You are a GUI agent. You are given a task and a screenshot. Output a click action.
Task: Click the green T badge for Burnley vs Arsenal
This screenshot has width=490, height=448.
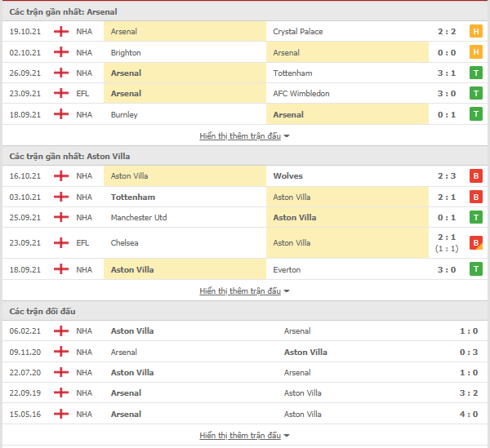[475, 114]
